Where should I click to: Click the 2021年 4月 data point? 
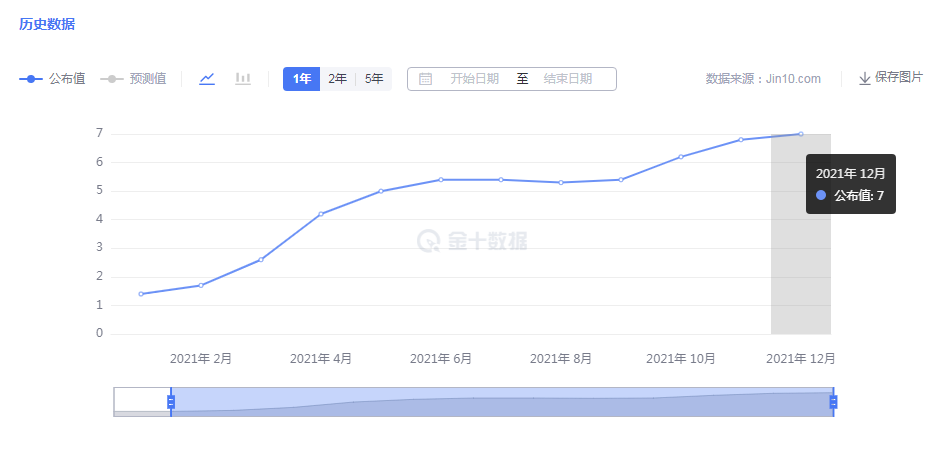(x=321, y=214)
